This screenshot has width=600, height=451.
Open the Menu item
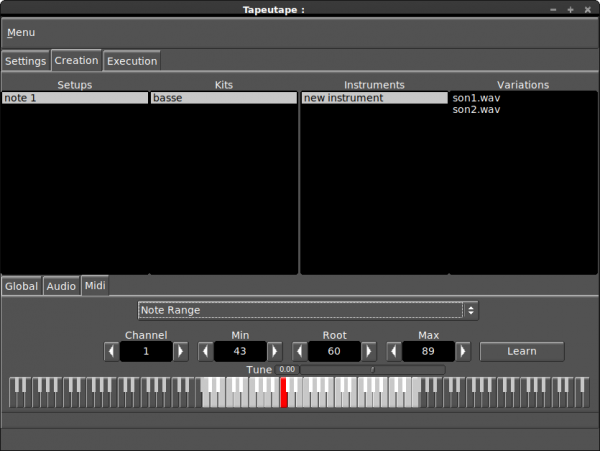click(x=21, y=33)
